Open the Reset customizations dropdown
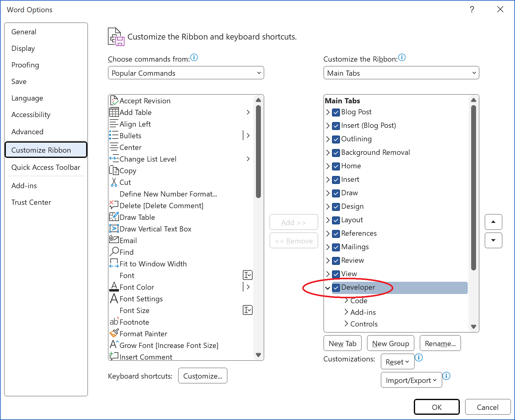Screen dimensions: 515x420 398,362
